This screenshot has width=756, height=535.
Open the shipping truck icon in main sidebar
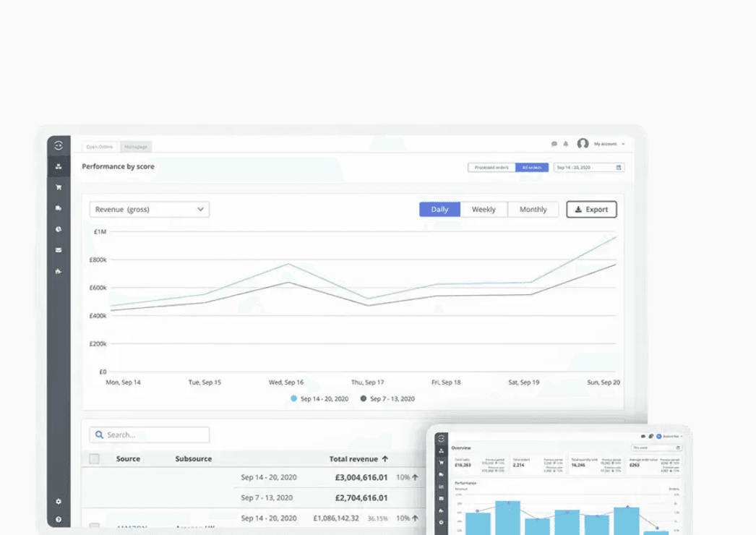pos(59,208)
